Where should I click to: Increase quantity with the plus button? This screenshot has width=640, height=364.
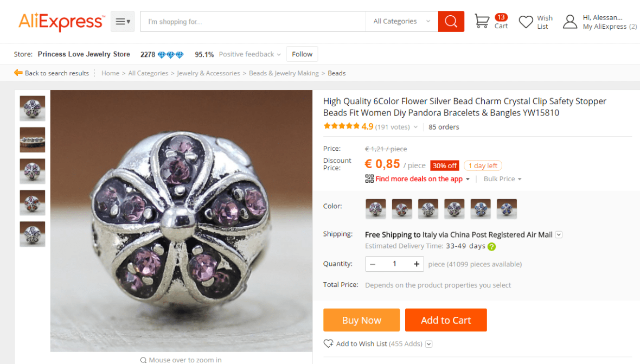[417, 264]
